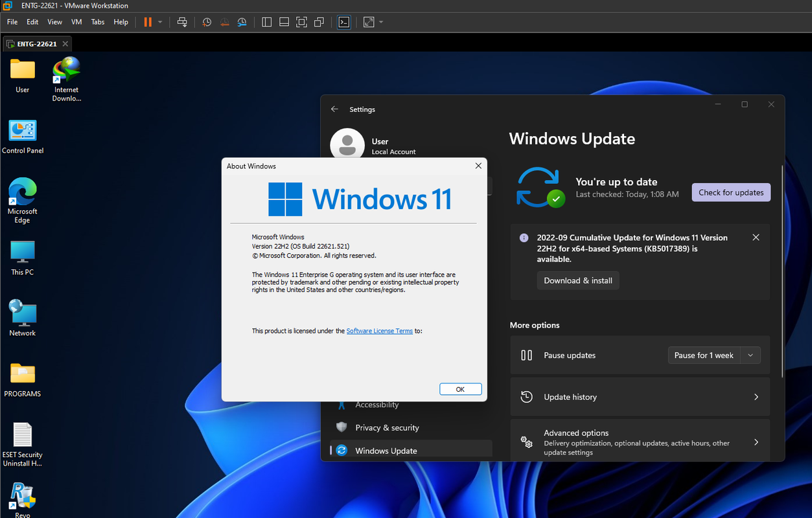Image resolution: width=812 pixels, height=518 pixels.
Task: Take a snapshot with the clock-plus icon
Action: (207, 22)
